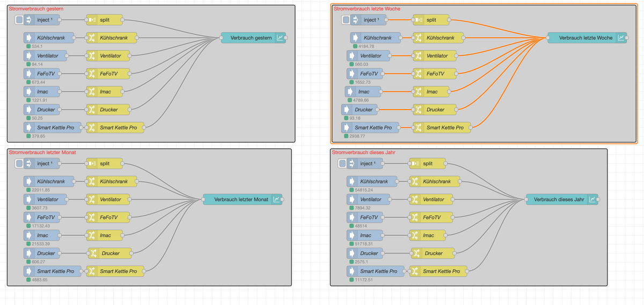644x305 pixels.
Task: Click shuffle icon of yellow Smart Kettle Pro node in letzter Monat
Action: pyautogui.click(x=92, y=271)
